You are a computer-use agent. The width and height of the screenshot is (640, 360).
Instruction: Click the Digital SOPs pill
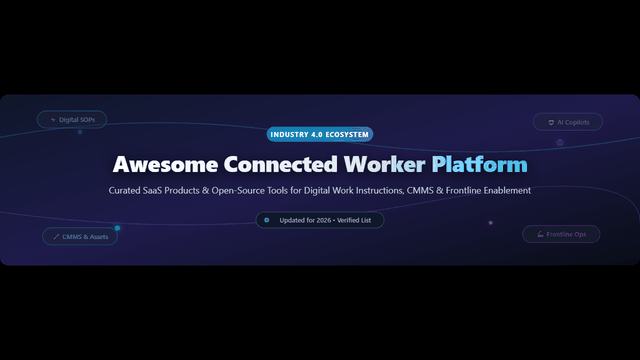[72, 120]
